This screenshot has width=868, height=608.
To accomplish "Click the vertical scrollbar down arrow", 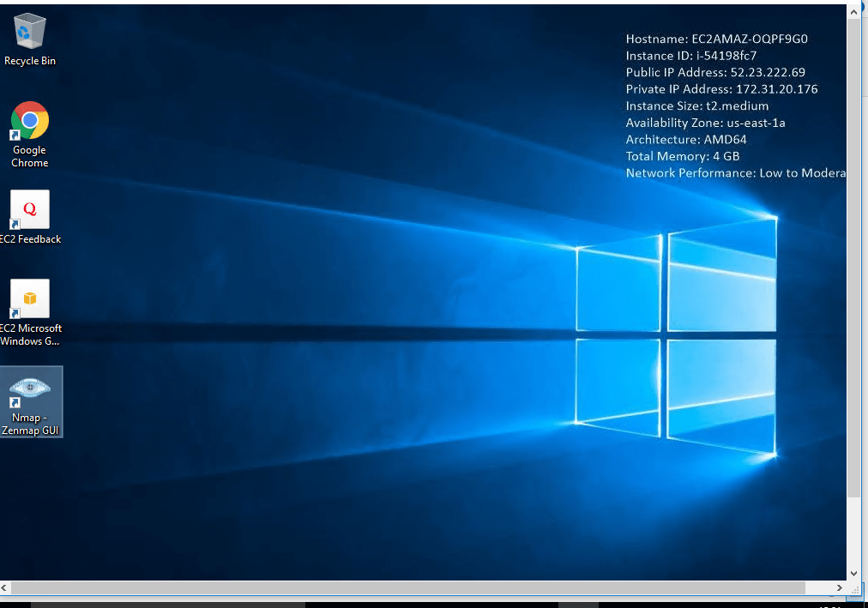I will [853, 573].
